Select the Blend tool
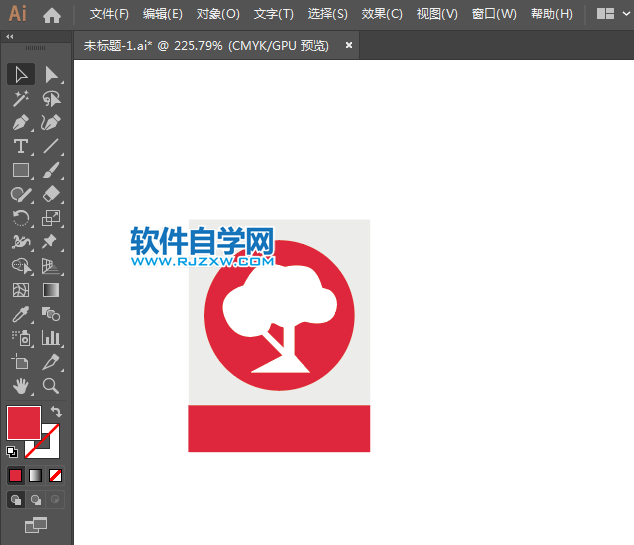Viewport: 634px width, 545px height. 51,314
